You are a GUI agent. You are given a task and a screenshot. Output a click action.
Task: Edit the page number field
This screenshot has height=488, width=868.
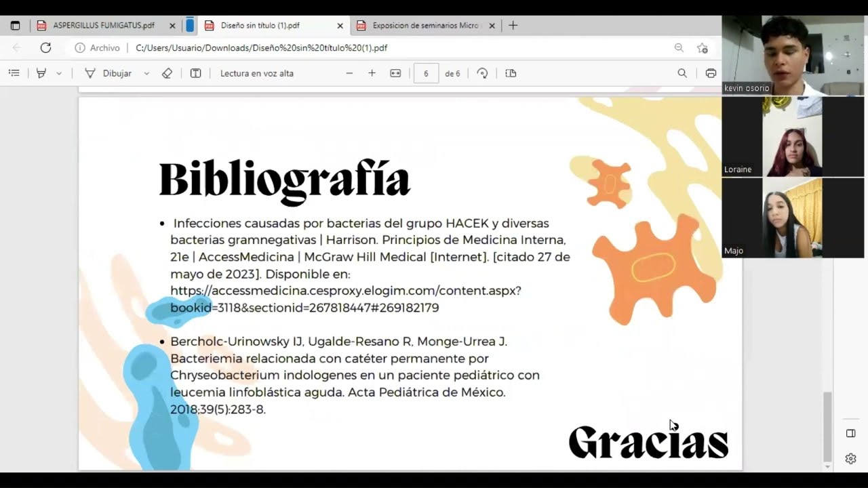point(426,73)
